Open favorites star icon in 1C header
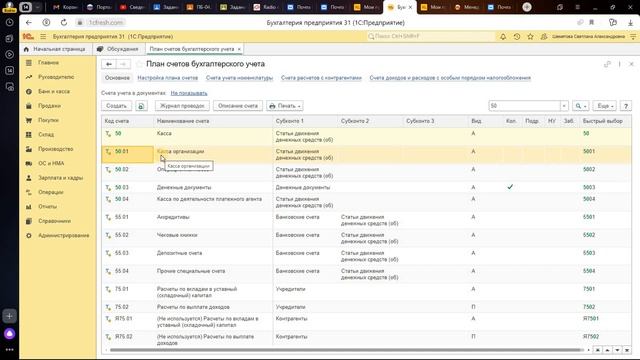 (x=530, y=37)
